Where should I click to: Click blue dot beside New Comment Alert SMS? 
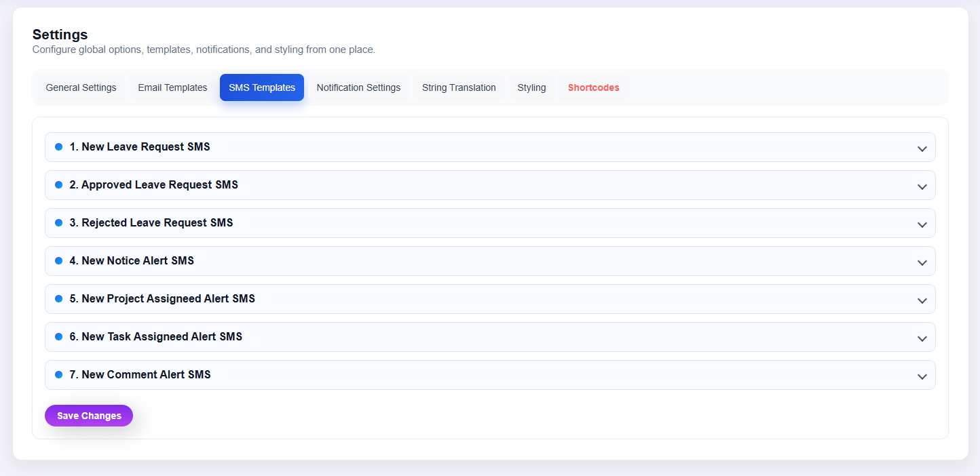click(x=58, y=374)
